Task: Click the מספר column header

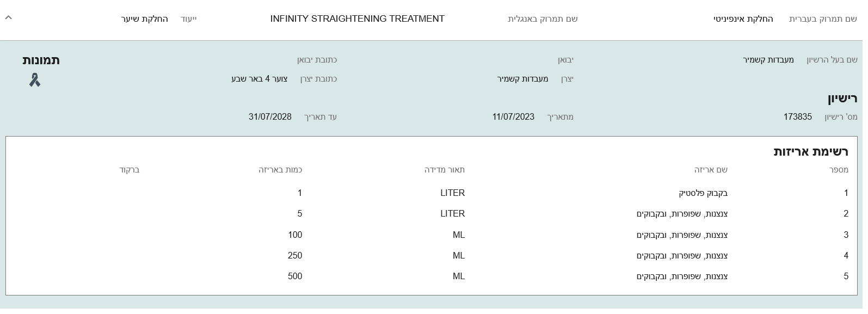Action: [839, 170]
